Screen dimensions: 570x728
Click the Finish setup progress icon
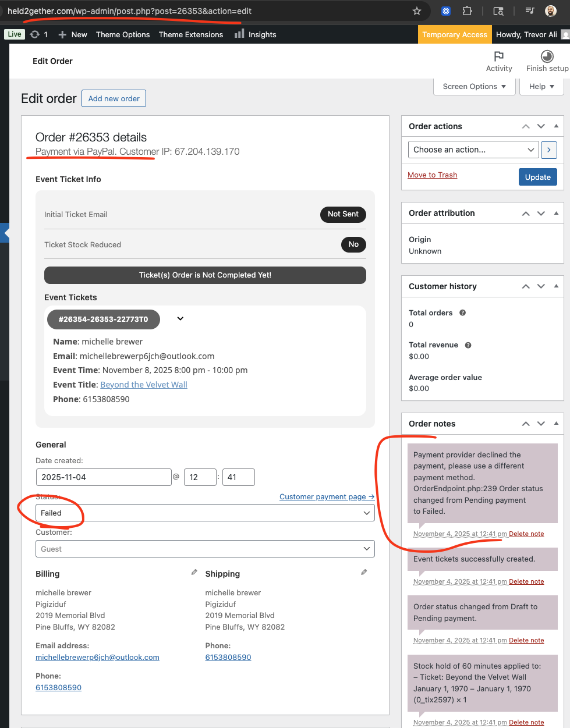547,56
